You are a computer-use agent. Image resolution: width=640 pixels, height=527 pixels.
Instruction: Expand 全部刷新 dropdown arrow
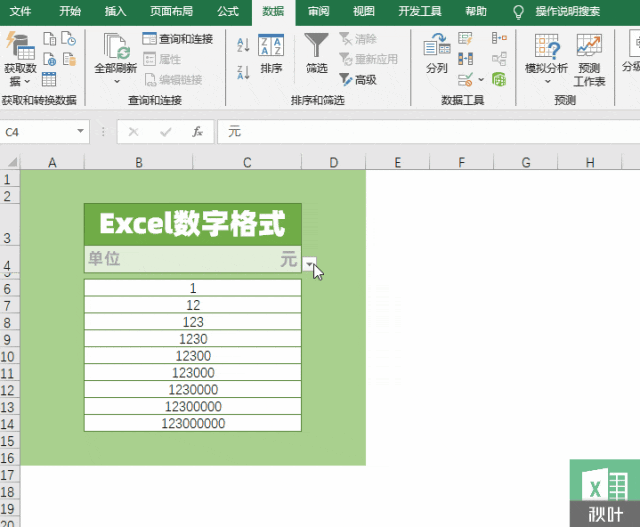pos(117,82)
